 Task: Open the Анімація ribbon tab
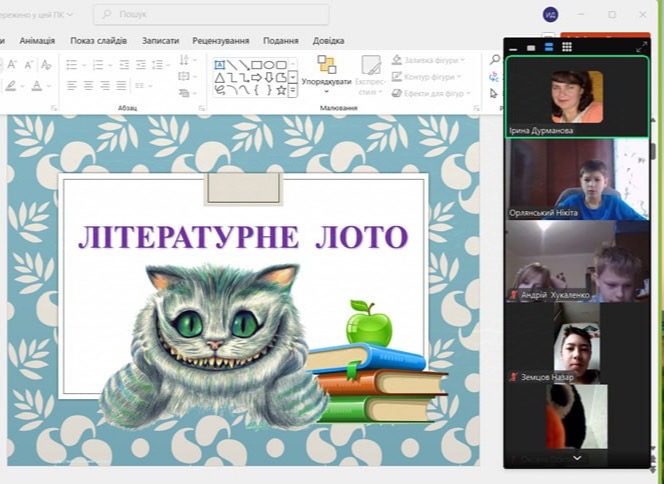pos(37,41)
